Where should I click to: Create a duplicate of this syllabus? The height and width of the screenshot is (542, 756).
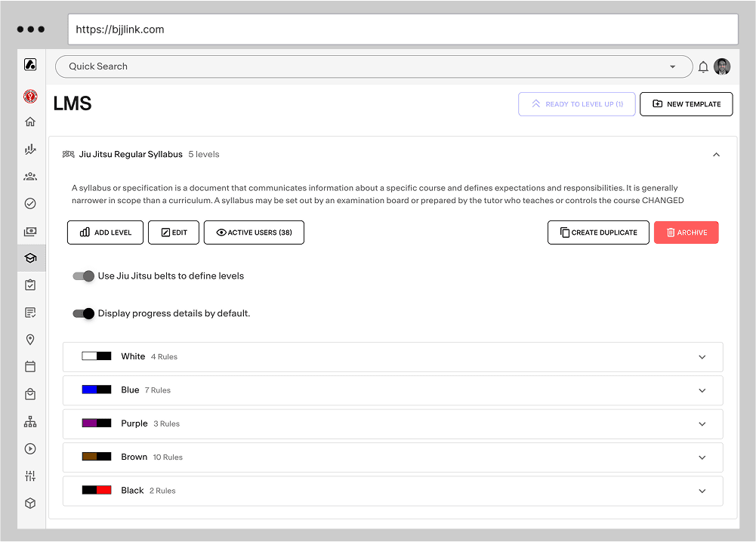598,232
